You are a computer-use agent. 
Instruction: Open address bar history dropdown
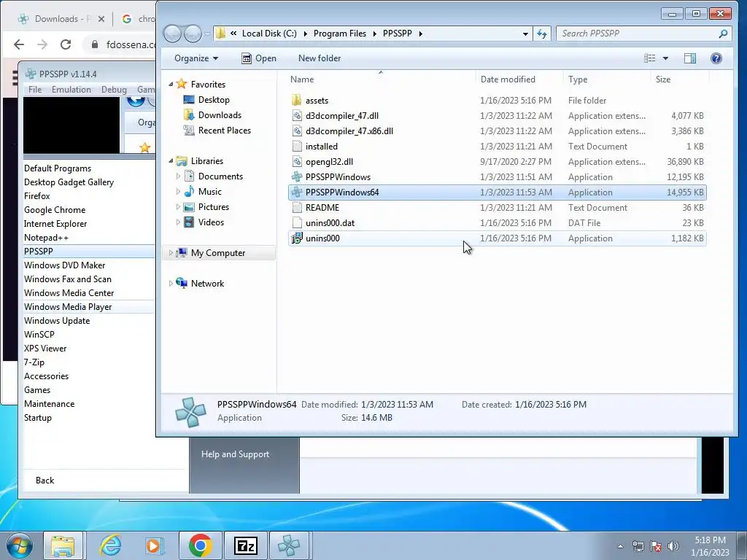(525, 34)
